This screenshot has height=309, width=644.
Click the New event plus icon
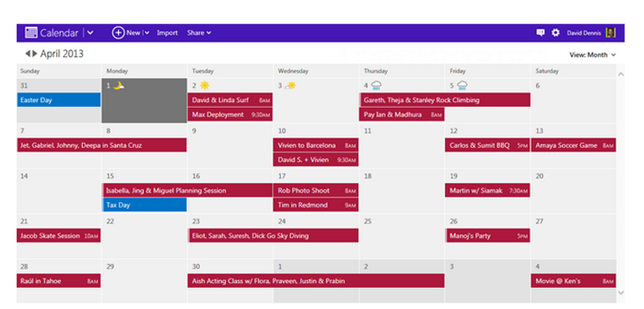(x=118, y=33)
